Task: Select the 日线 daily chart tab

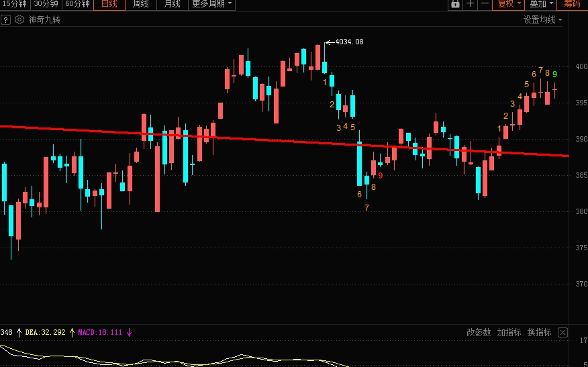Action: click(109, 4)
